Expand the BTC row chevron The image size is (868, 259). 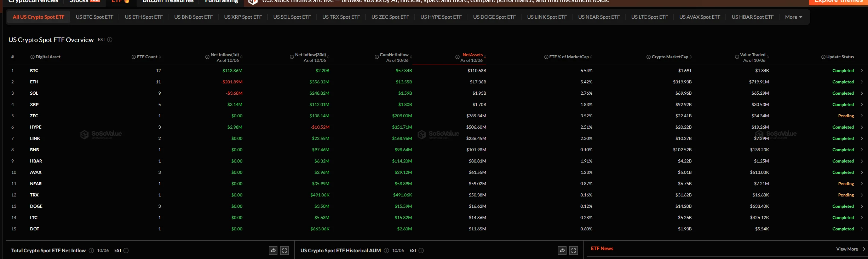(862, 71)
